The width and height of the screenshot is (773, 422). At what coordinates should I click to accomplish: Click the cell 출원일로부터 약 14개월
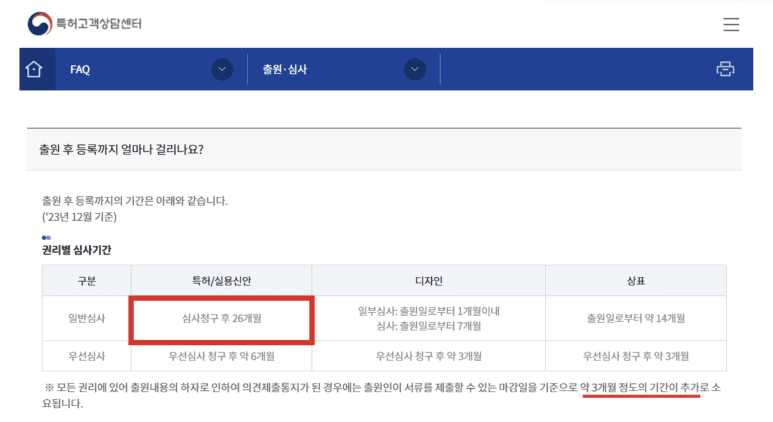click(x=636, y=318)
